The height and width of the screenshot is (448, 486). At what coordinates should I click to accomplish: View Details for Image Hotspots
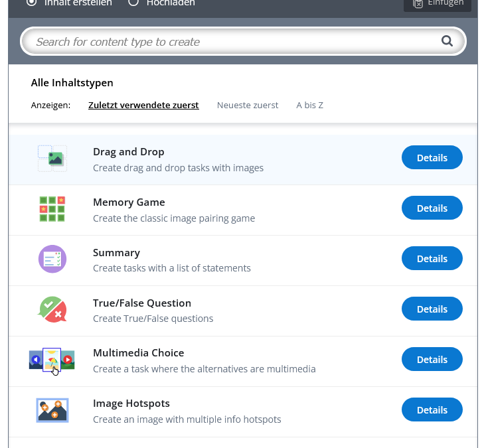tap(432, 410)
